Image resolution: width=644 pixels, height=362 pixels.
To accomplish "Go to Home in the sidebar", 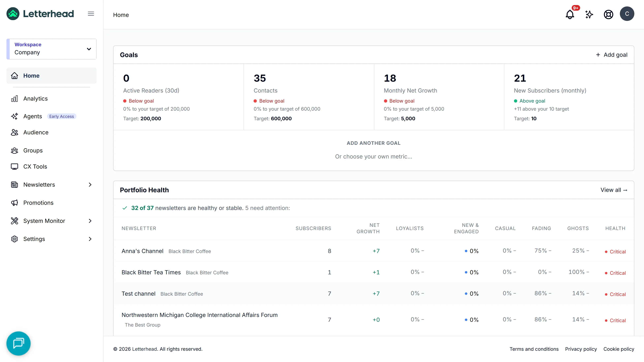I will [52, 75].
